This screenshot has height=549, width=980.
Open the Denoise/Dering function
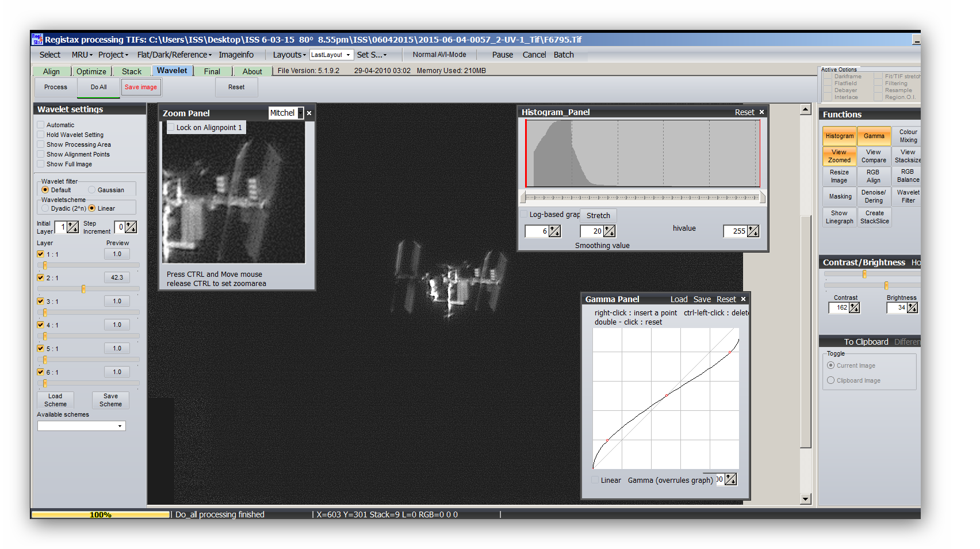pos(874,197)
